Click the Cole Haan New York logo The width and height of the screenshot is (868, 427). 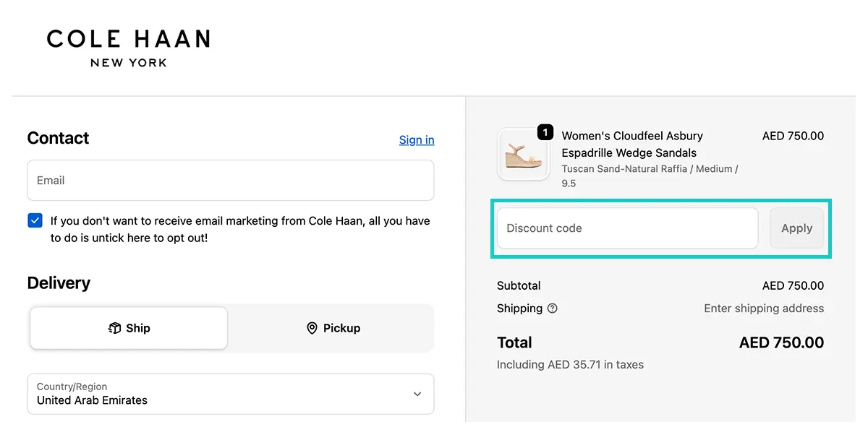point(129,48)
